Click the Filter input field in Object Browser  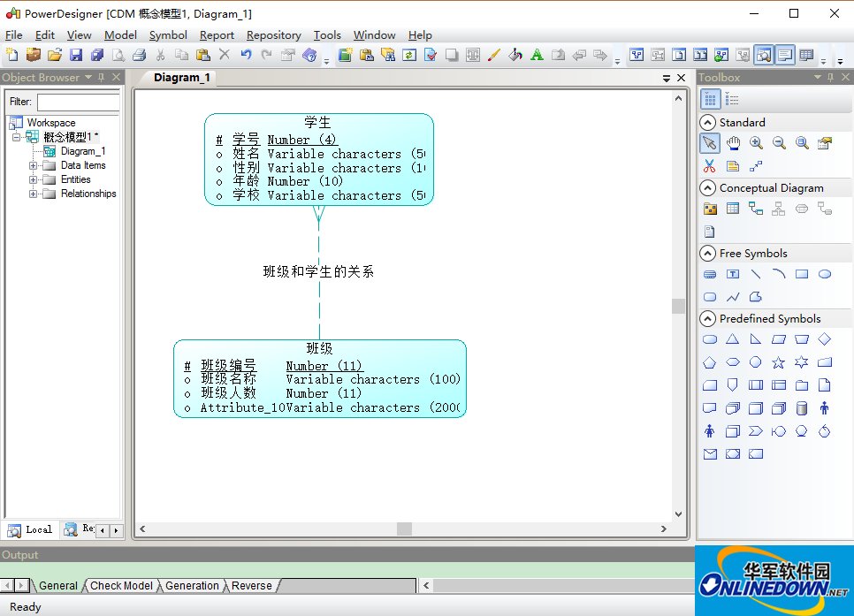[79, 102]
